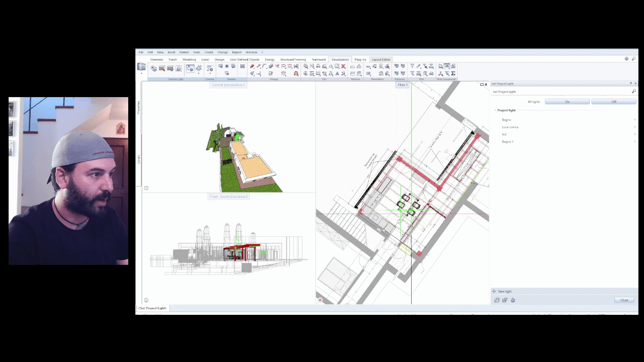Expand the Luce conica light entry arrow
Viewport: 644px width, 362px height.
coord(635,127)
